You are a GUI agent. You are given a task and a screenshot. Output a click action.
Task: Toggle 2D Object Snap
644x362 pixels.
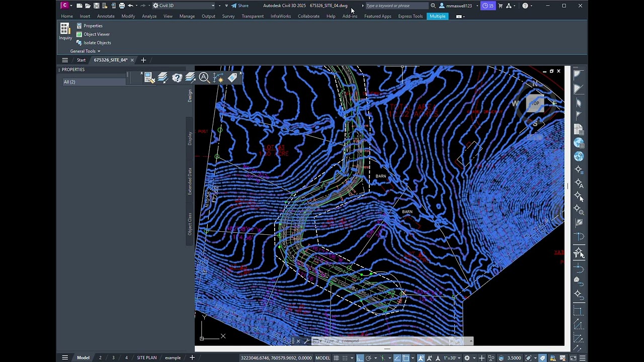(x=406, y=358)
